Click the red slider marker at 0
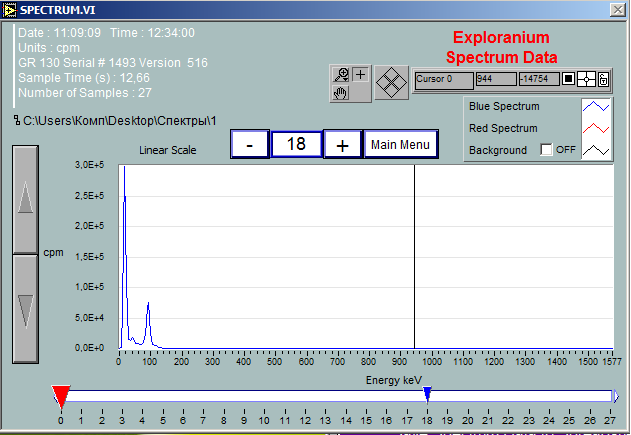This screenshot has width=631, height=435. point(61,396)
